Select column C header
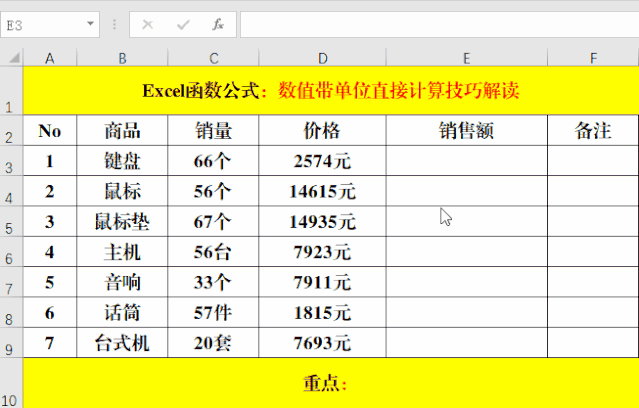 [x=214, y=58]
